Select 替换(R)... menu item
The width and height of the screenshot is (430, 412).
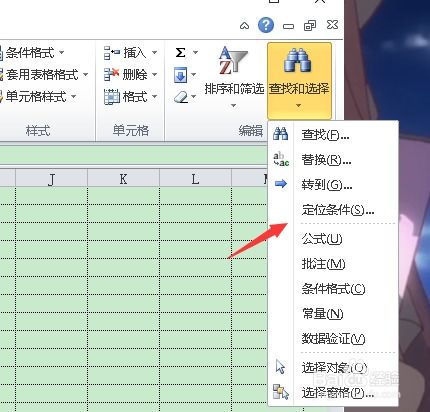(x=333, y=160)
